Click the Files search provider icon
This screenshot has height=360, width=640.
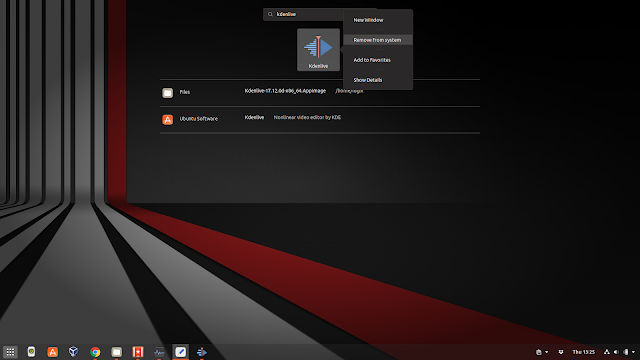(168, 93)
